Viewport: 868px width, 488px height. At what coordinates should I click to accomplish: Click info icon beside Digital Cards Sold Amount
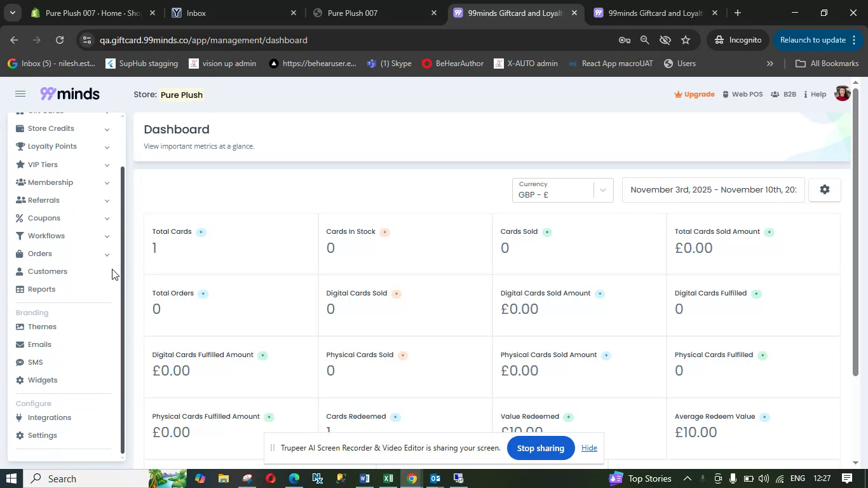600,294
